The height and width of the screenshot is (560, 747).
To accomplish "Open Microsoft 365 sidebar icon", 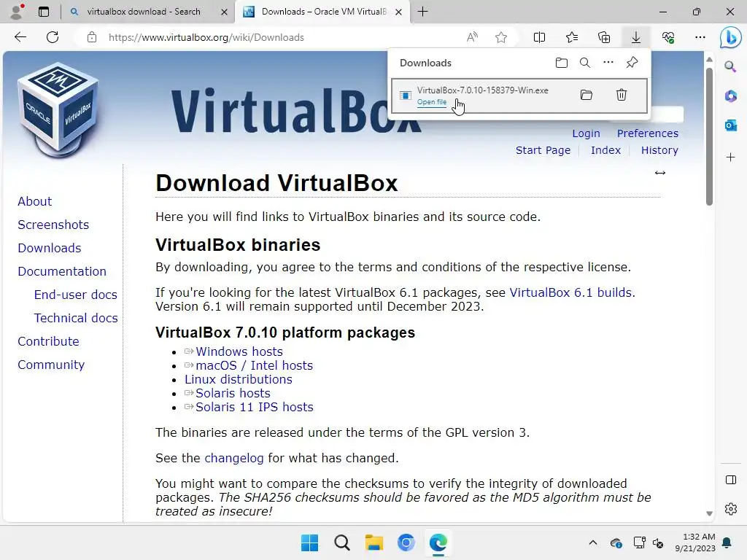I will click(x=730, y=96).
